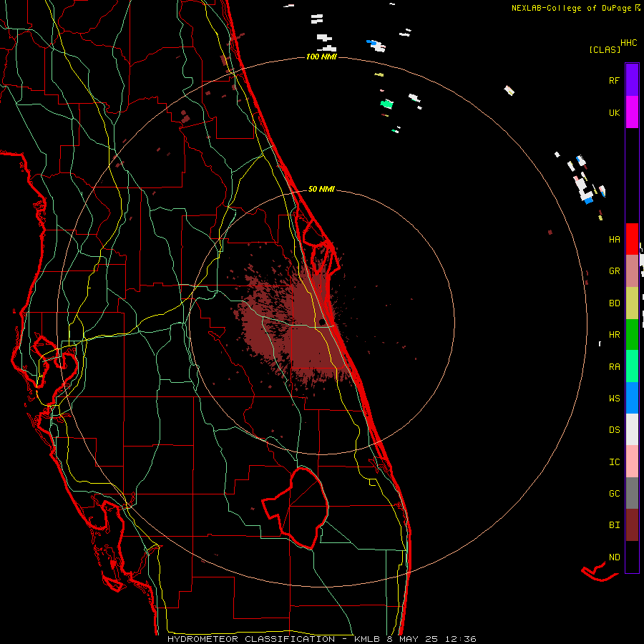The image size is (644, 644).
Task: Click the 'IC' legend label
Action: [x=614, y=462]
